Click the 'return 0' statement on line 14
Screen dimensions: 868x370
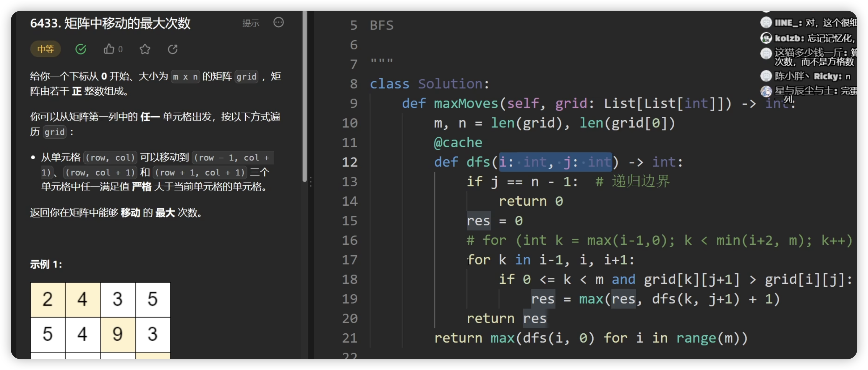(531, 201)
